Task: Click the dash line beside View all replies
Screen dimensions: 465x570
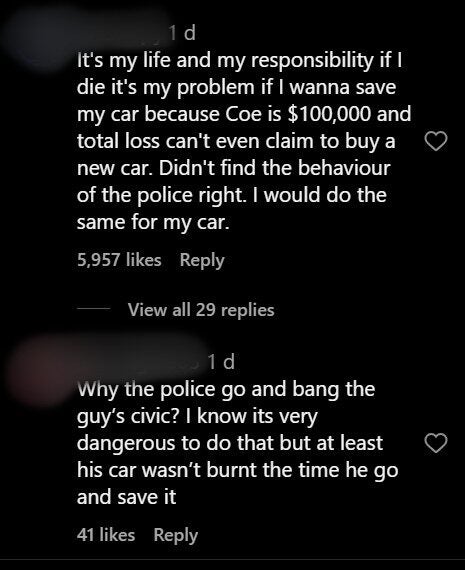Action: [94, 309]
